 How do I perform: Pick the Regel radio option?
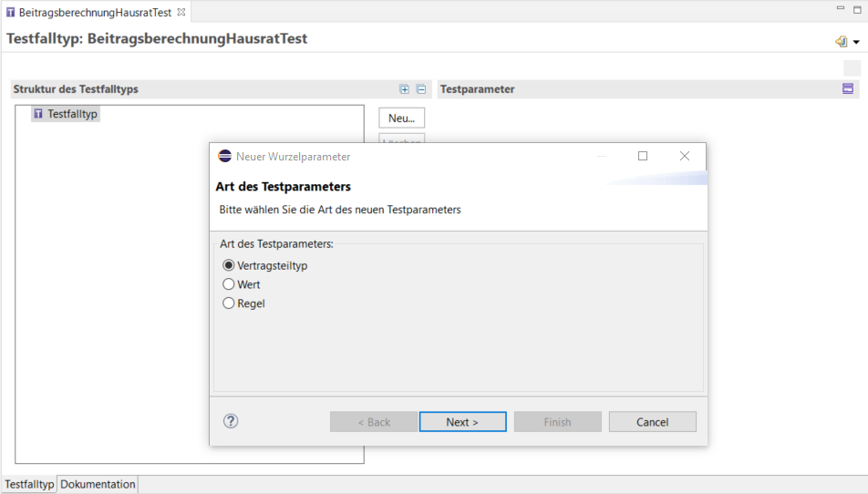click(x=243, y=304)
